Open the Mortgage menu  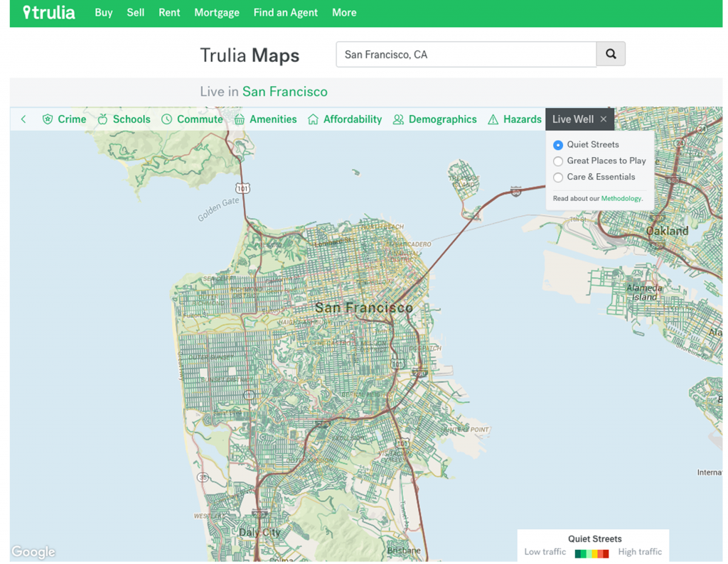tap(217, 13)
